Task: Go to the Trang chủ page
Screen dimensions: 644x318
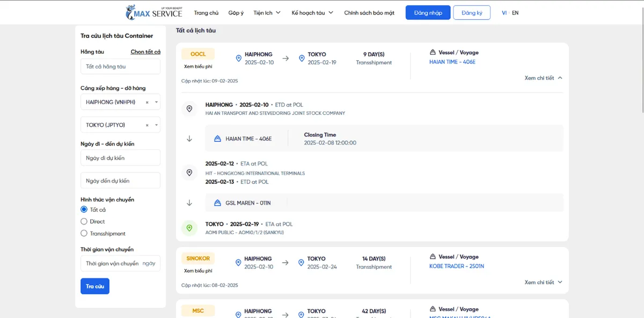Action: pyautogui.click(x=206, y=13)
